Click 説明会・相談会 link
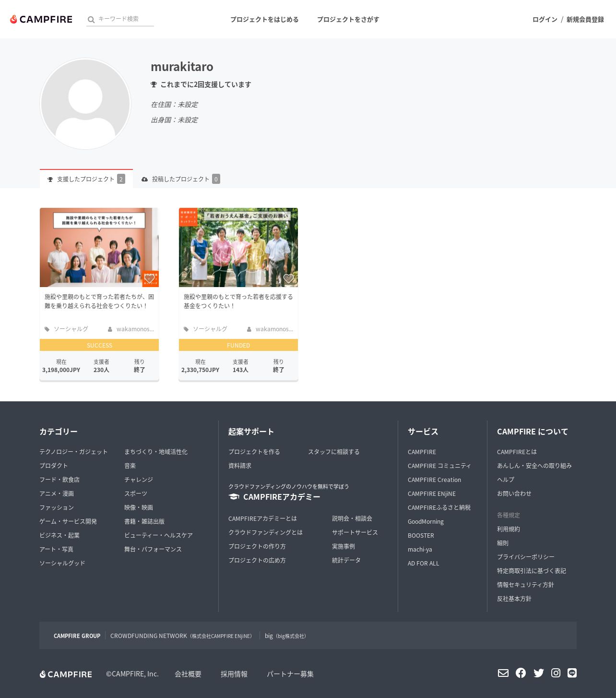Image resolution: width=616 pixels, height=698 pixels. (x=352, y=518)
